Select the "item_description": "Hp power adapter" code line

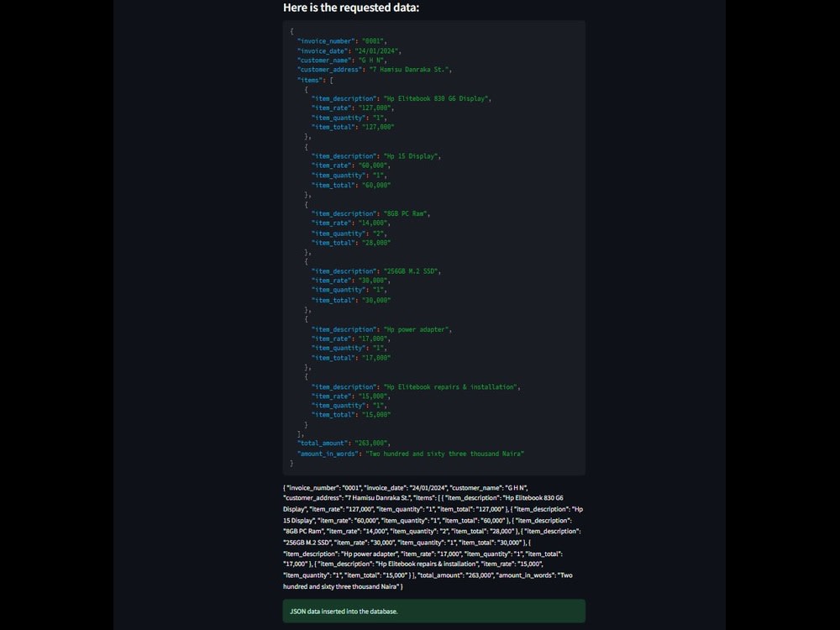381,329
